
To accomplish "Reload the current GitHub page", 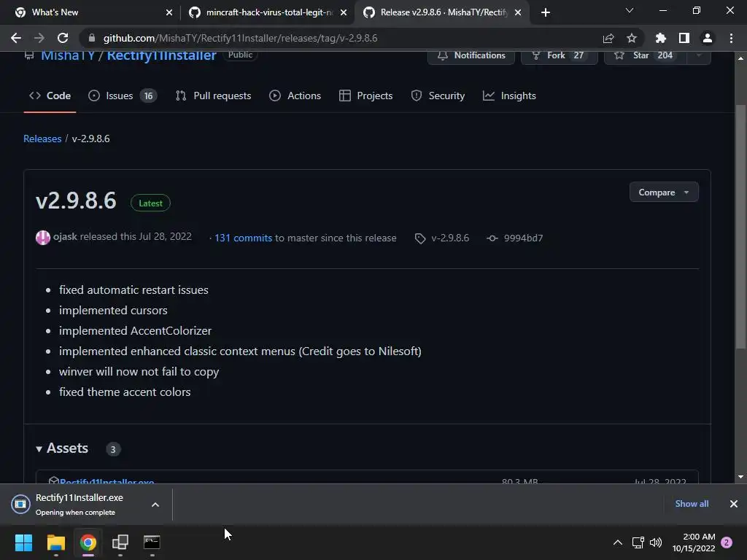I will 63,38.
